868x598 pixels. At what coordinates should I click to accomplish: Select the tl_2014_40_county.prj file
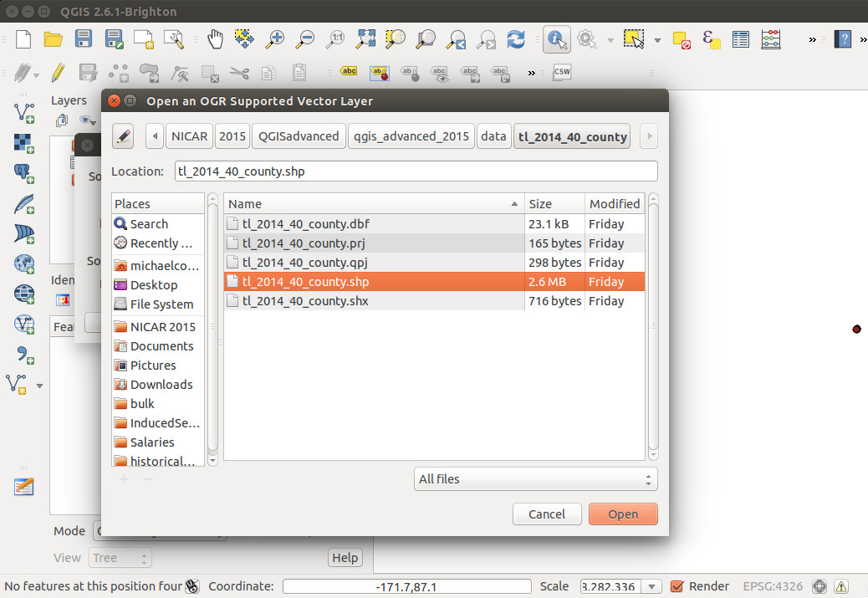point(434,243)
